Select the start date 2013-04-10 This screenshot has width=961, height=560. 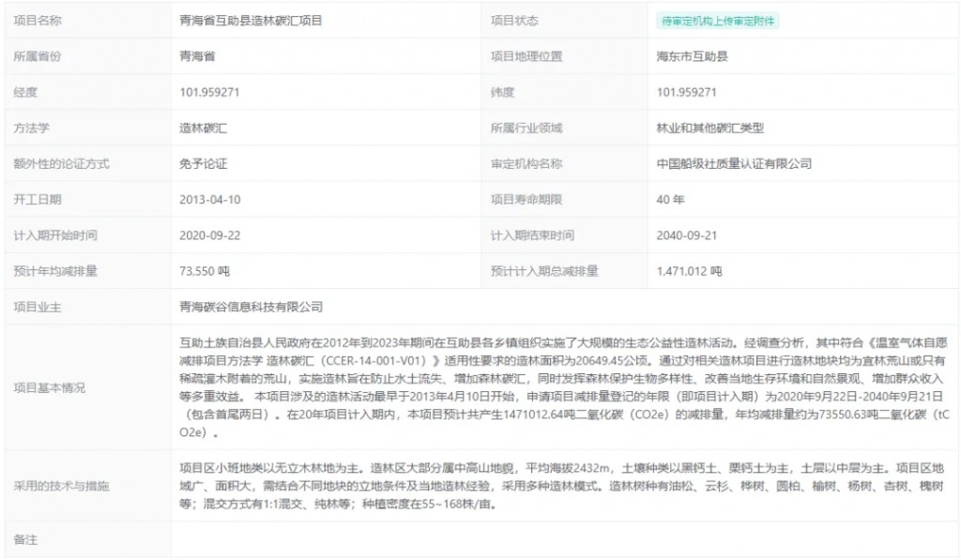pos(210,200)
